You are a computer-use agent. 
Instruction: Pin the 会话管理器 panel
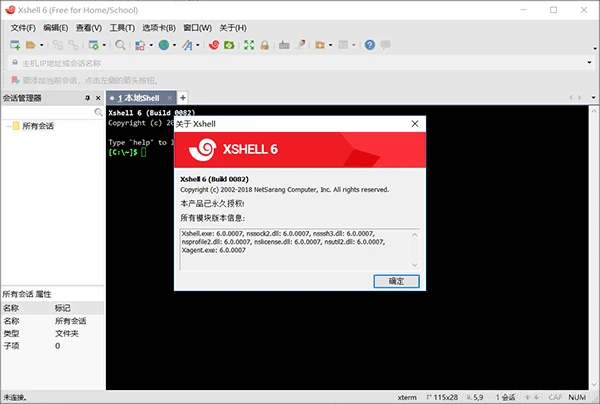(x=88, y=98)
